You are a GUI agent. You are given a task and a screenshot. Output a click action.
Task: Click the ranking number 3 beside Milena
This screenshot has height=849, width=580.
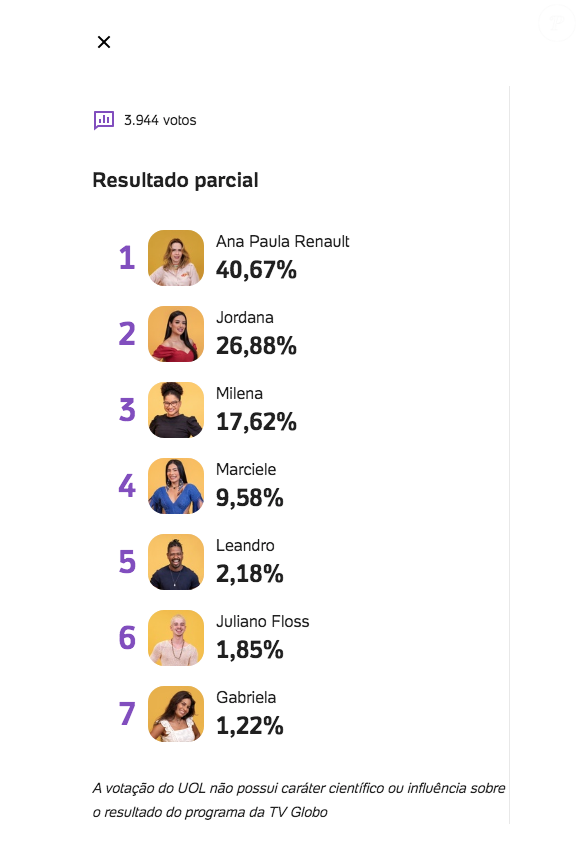tap(127, 410)
